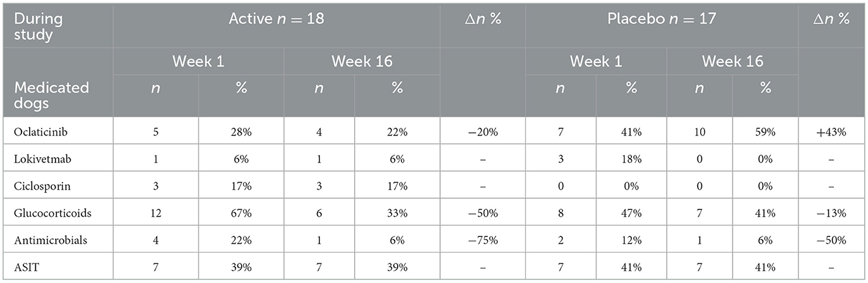Select the Week 1 header under Active
The height and width of the screenshot is (283, 868).
(x=198, y=61)
